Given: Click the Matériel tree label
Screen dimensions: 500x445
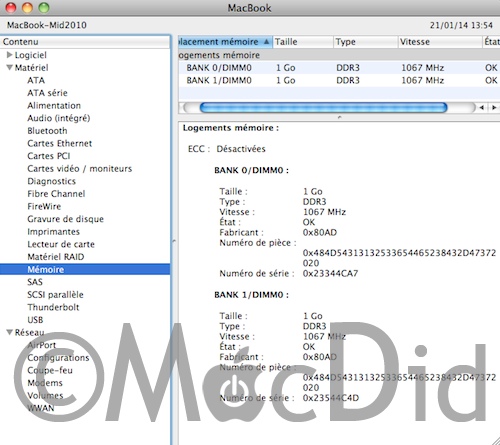Looking at the screenshot, I should tap(32, 68).
